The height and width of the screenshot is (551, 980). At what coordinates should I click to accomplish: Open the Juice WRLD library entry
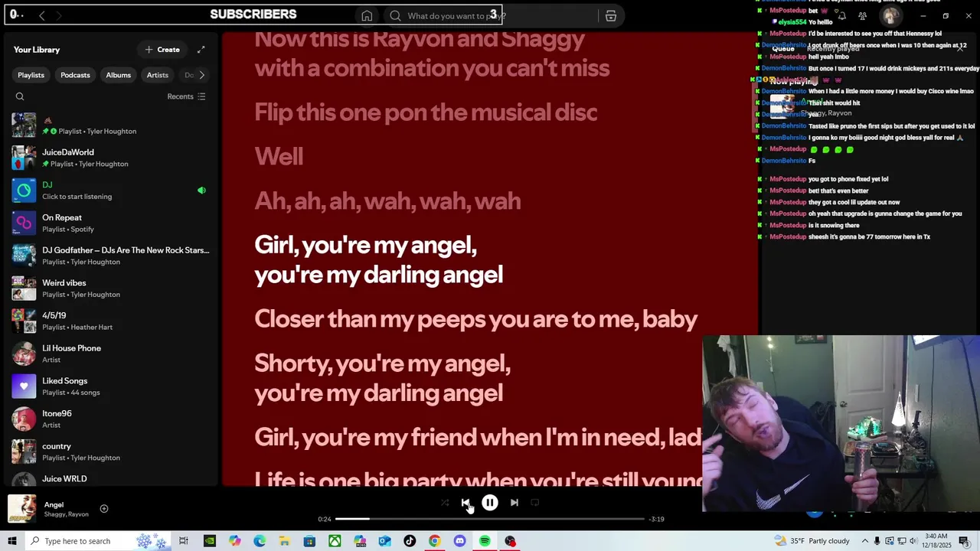111,479
